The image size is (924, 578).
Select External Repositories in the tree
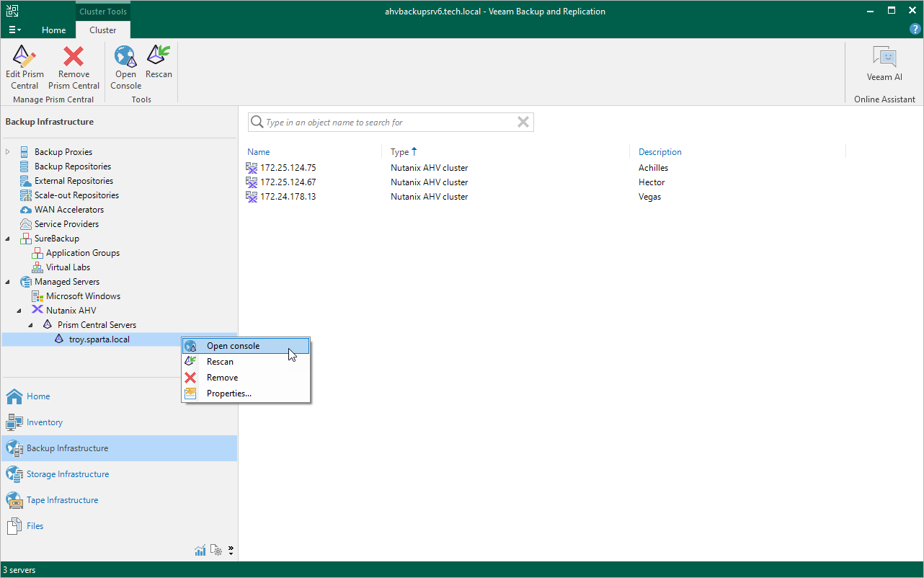point(74,181)
